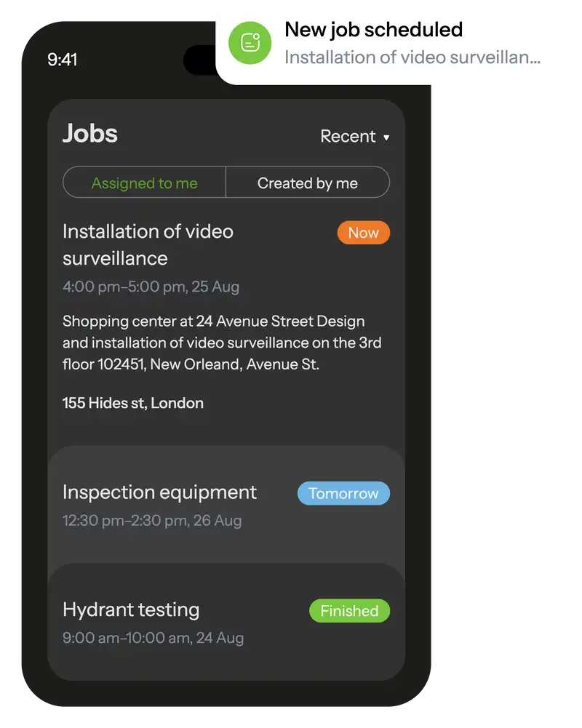582x728 pixels.
Task: Click the notification preview text about video surveillance
Action: [x=412, y=57]
